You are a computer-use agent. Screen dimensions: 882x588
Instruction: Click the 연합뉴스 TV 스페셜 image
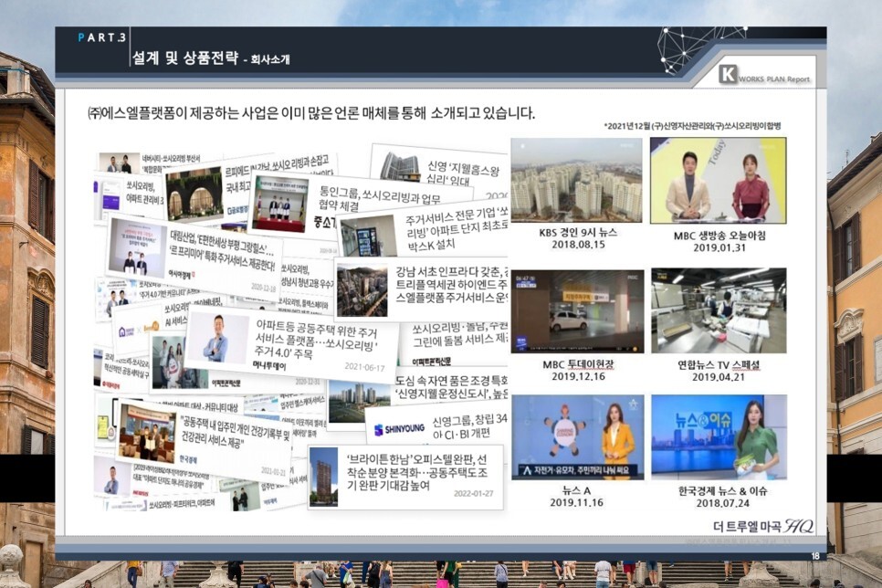[719, 310]
